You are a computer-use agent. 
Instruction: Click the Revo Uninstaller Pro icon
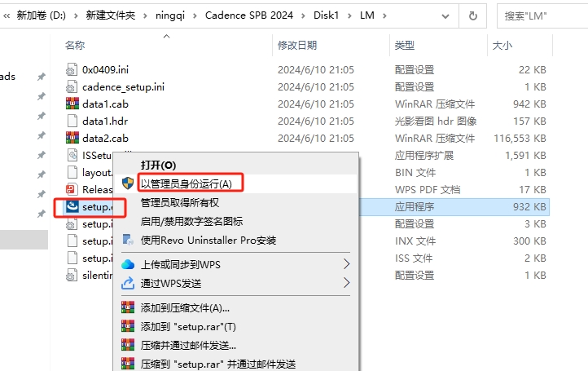128,240
